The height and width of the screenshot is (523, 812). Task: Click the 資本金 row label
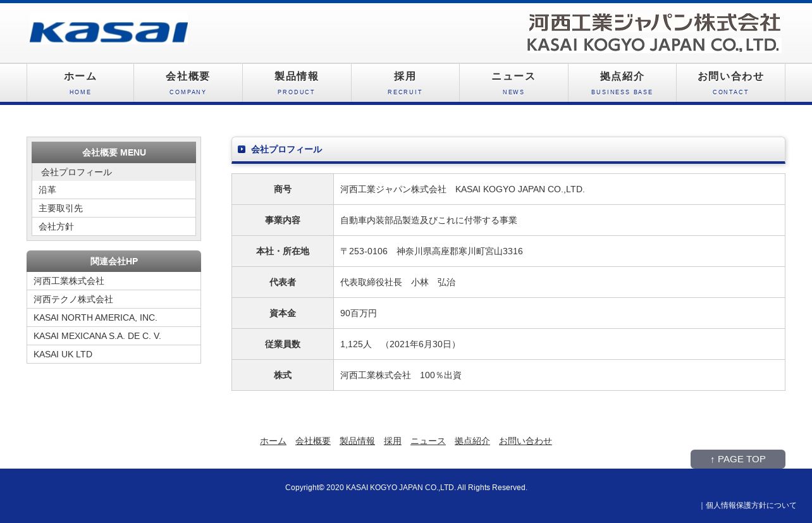283,313
